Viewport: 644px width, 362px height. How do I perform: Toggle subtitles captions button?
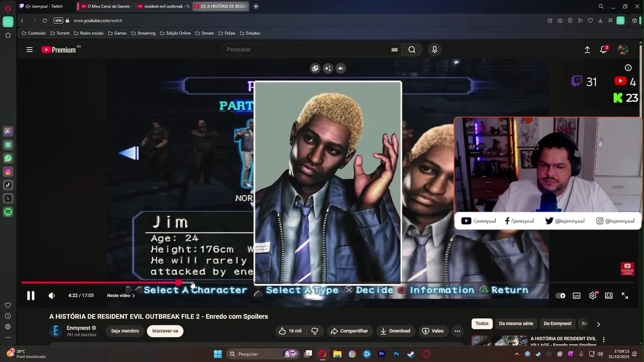point(577,296)
